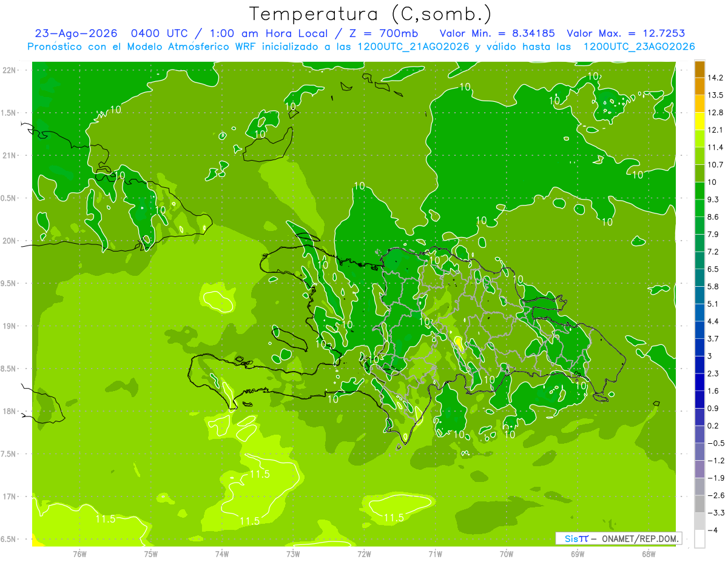Screen dimensions: 728x562
Task: Click the 69W longitude label
Action: (x=578, y=554)
